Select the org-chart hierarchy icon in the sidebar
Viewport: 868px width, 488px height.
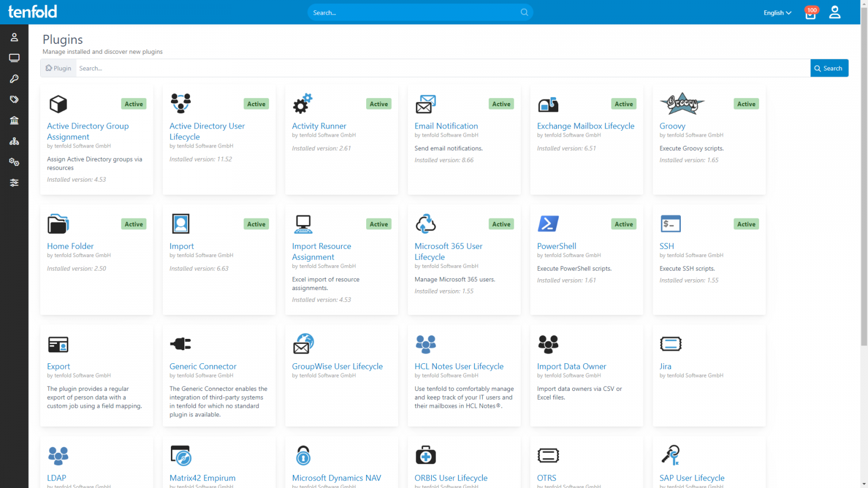tap(14, 141)
